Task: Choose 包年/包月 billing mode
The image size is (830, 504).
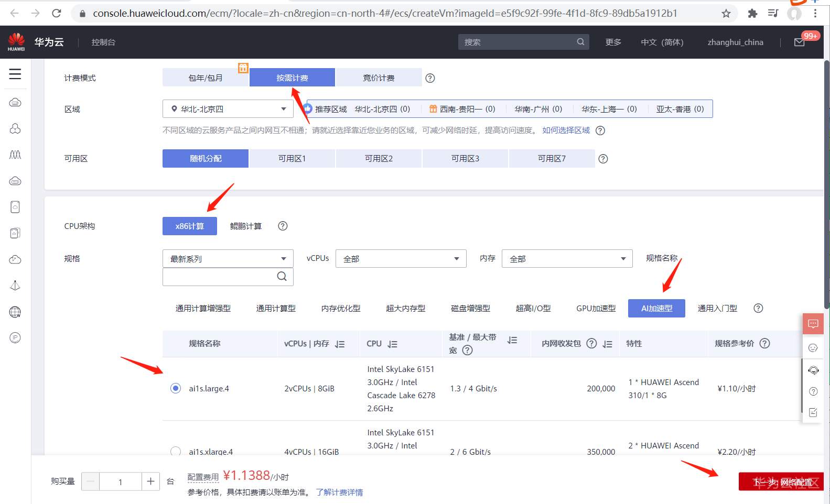Action: (x=206, y=78)
